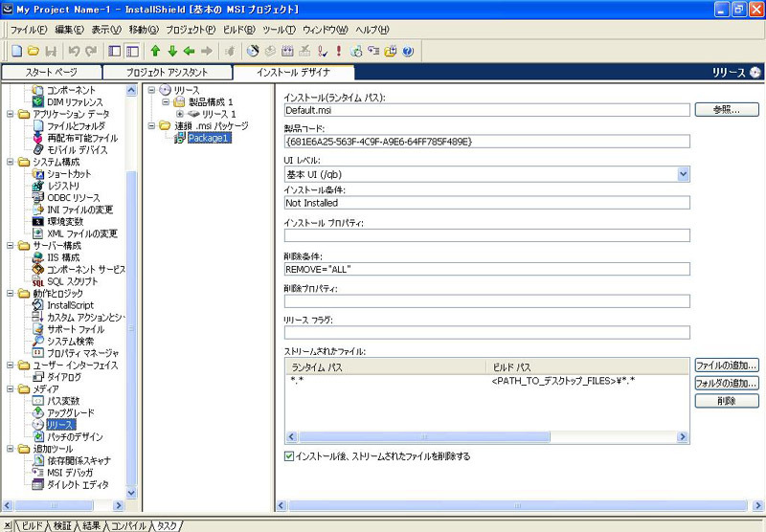Click the 削除条件 field
The height and width of the screenshot is (532, 766).
[x=487, y=269]
